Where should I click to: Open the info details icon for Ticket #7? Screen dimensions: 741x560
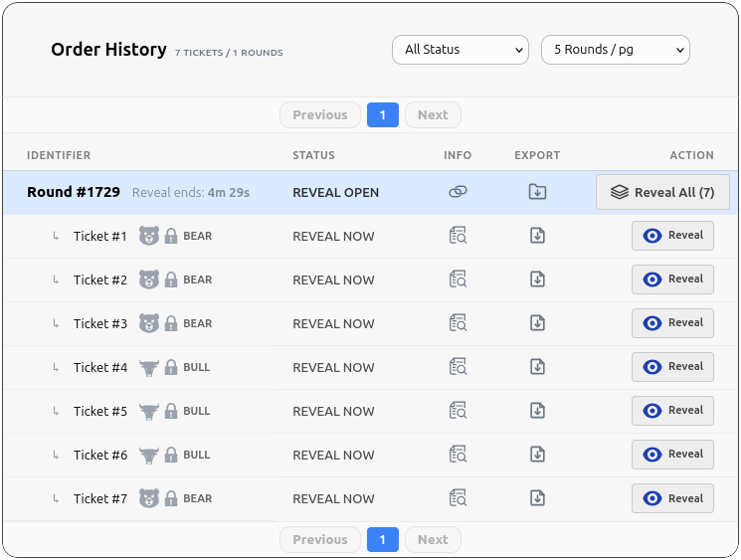tap(458, 498)
